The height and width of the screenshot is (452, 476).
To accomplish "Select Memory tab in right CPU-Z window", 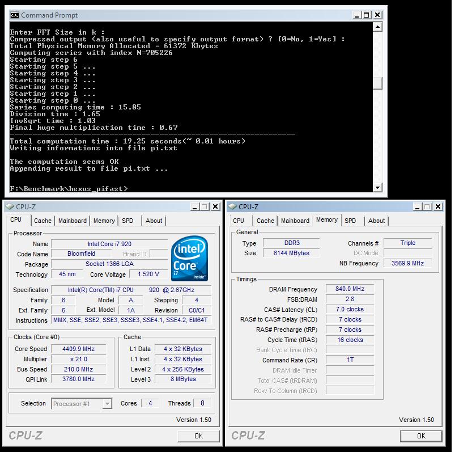I will (x=326, y=219).
